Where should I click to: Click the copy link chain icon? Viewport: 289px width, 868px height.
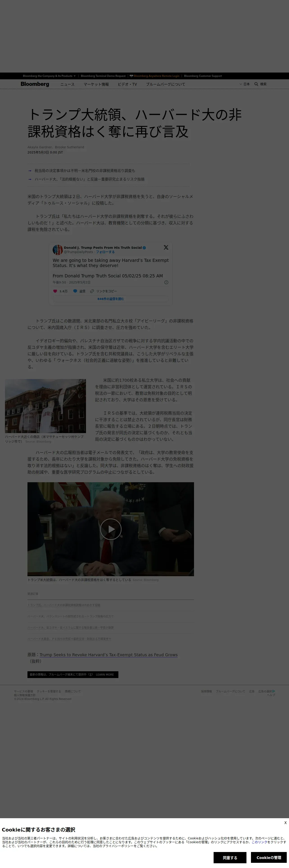point(92,291)
